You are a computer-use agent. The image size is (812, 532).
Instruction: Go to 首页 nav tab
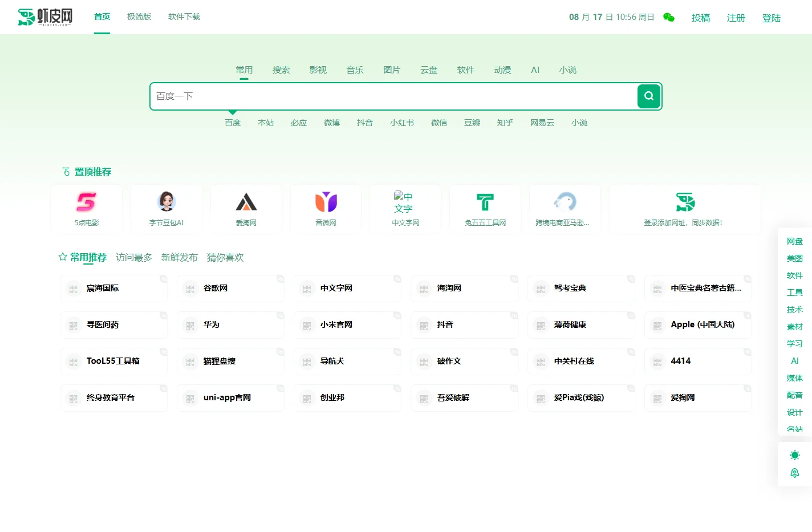pos(102,17)
